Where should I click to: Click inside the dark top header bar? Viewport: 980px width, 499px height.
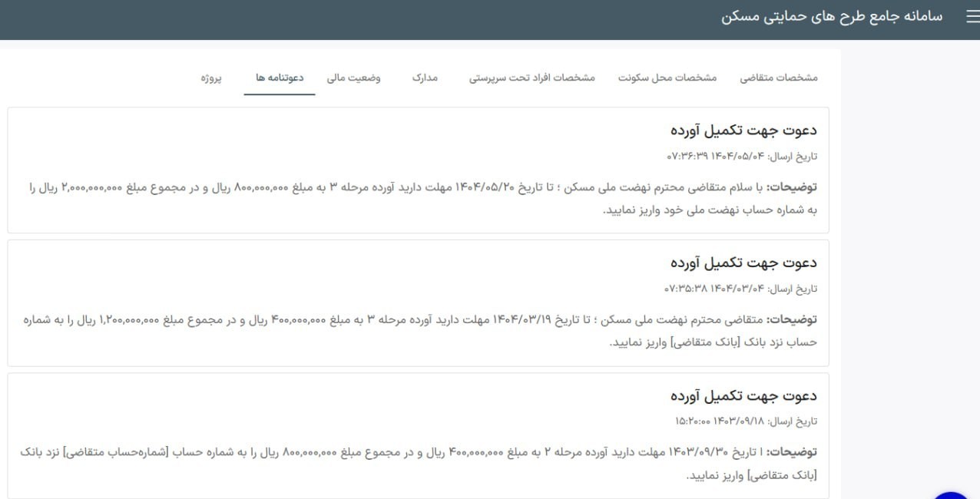pos(461,15)
